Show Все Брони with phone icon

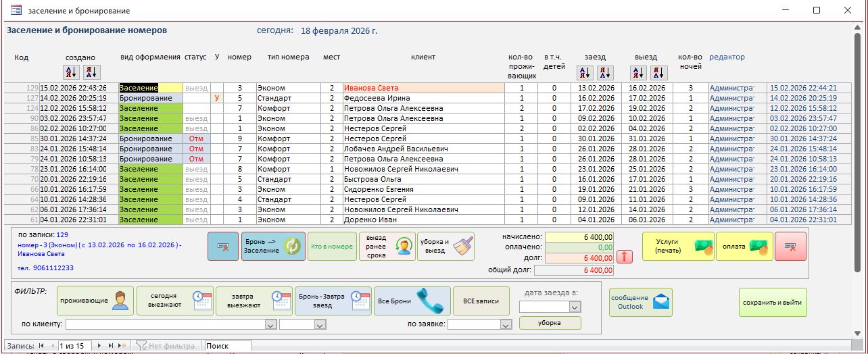pos(413,301)
